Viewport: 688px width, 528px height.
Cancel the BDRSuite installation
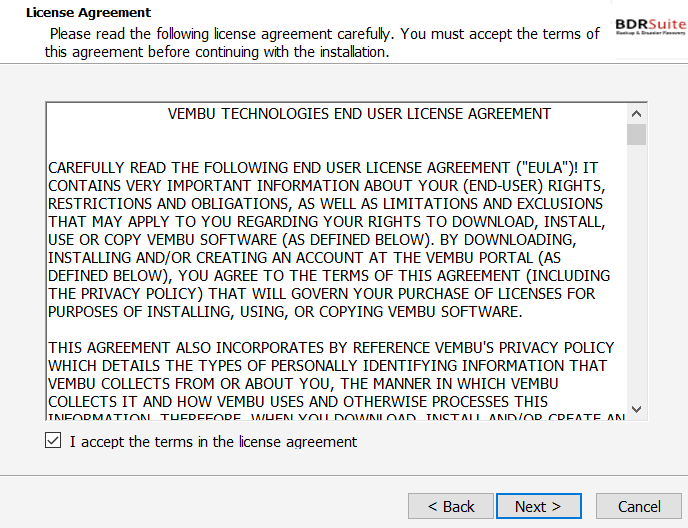pyautogui.click(x=639, y=506)
